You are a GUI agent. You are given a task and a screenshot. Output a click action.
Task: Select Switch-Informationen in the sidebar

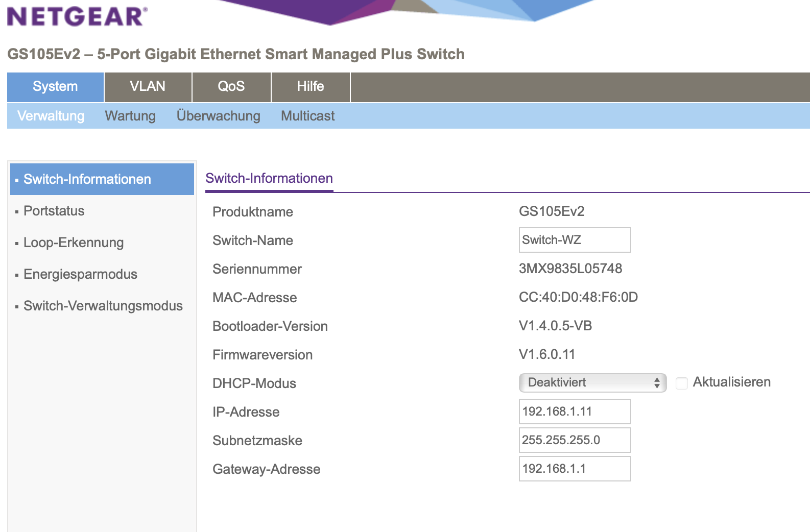[x=102, y=179]
